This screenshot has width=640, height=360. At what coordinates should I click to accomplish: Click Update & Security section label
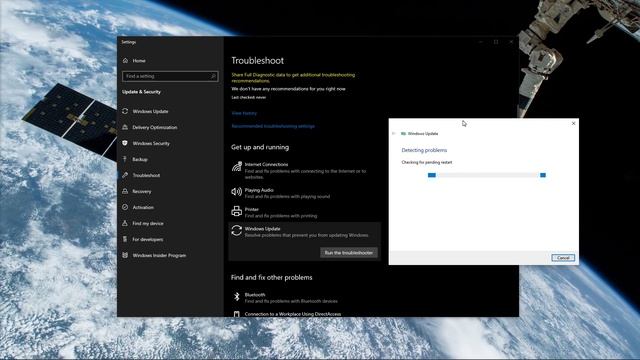[x=141, y=92]
